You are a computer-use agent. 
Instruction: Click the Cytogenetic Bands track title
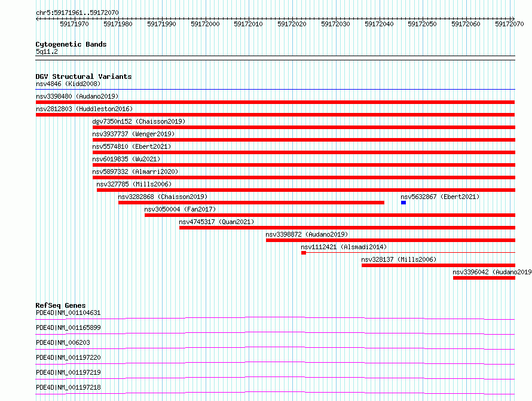pos(71,44)
